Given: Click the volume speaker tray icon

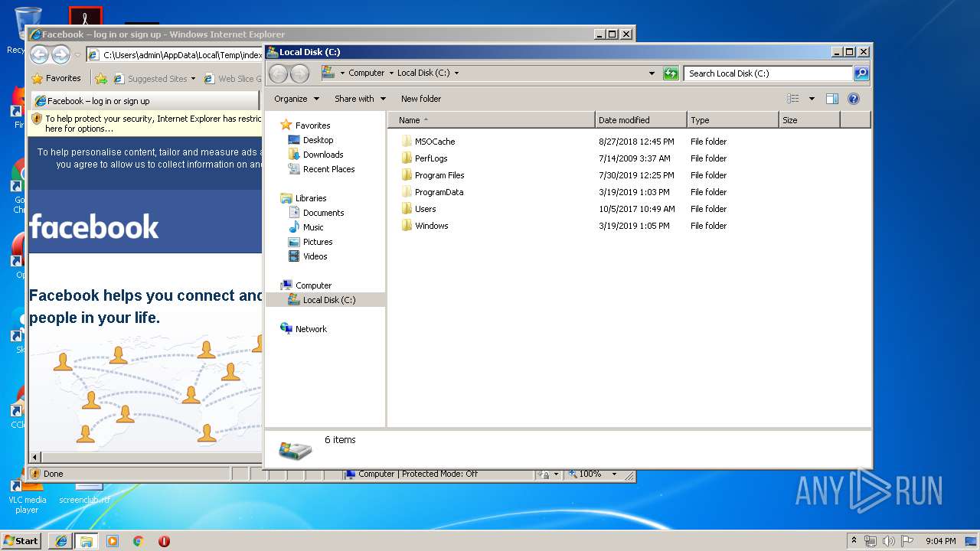Looking at the screenshot, I should point(888,541).
